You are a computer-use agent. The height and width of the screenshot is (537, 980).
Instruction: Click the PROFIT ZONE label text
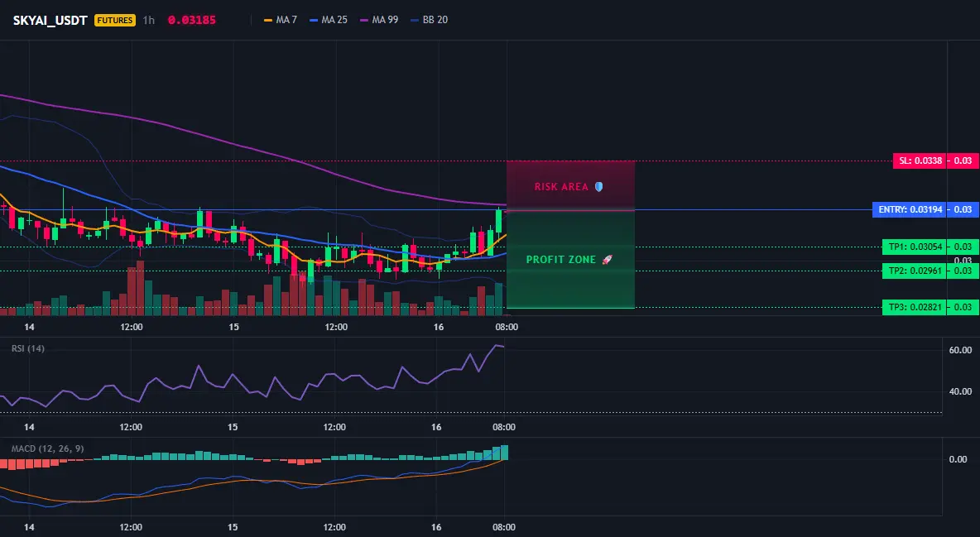pyautogui.click(x=560, y=260)
